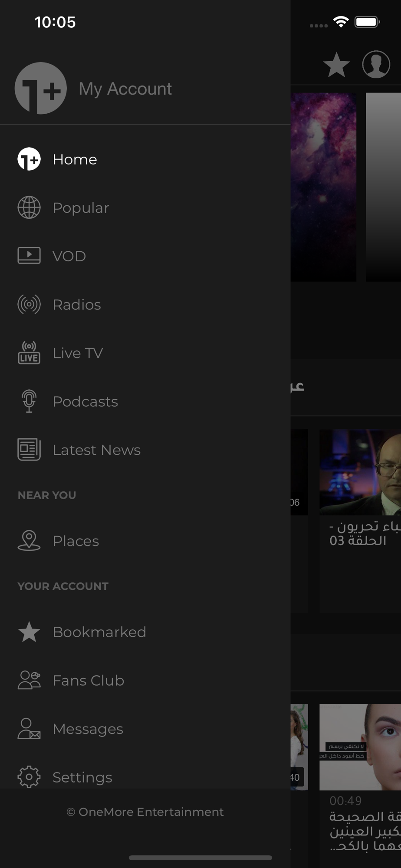Tap the 00:49 video duration label
401x868 pixels.
pos(345,801)
